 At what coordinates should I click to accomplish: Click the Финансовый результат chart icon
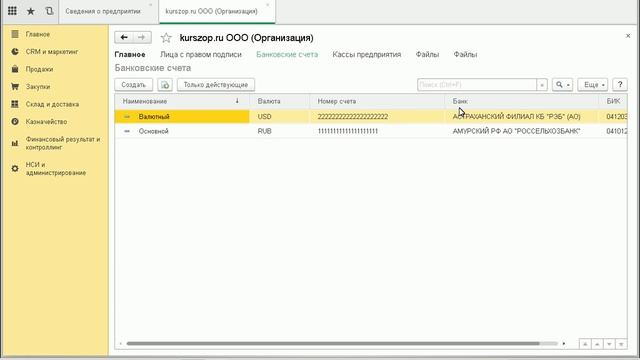coord(15,143)
